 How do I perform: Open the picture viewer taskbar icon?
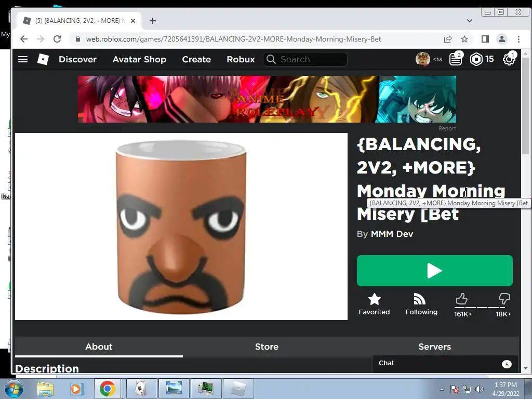[x=174, y=389]
